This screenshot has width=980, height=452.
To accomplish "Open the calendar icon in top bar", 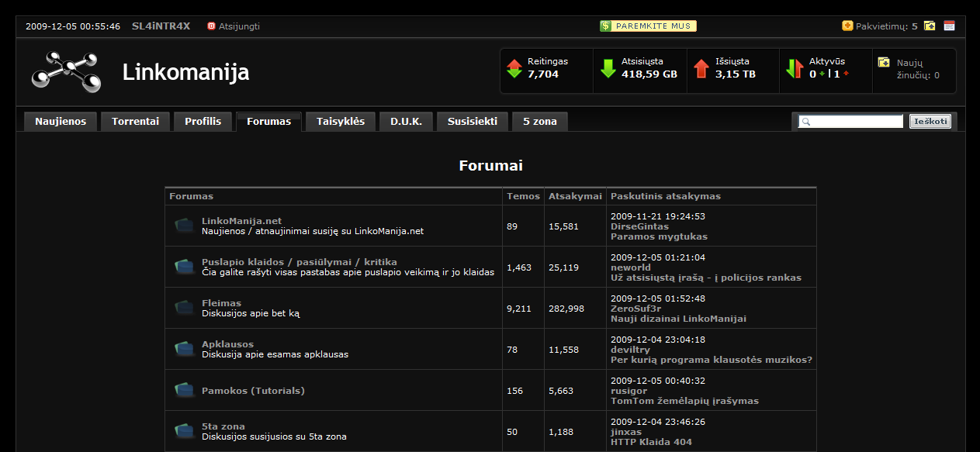I will 949,26.
